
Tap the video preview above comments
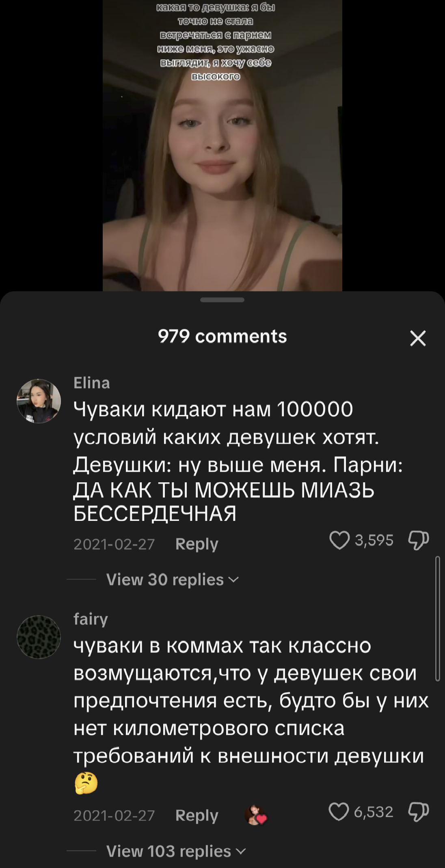[x=222, y=145]
